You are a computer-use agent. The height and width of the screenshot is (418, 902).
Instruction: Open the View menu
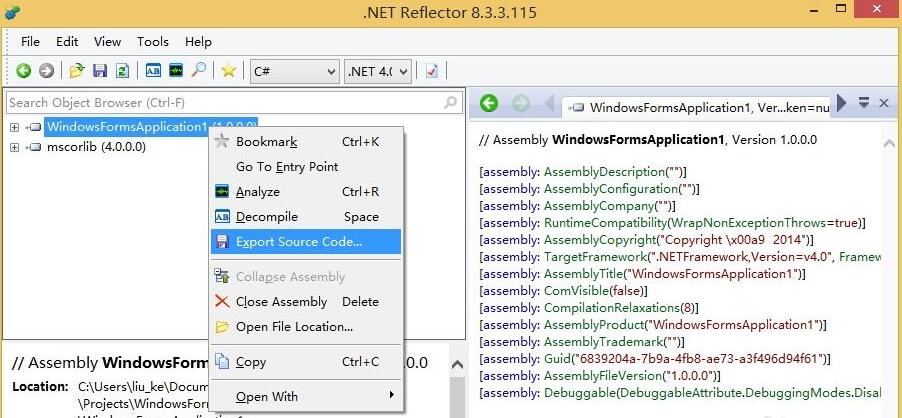(x=108, y=41)
